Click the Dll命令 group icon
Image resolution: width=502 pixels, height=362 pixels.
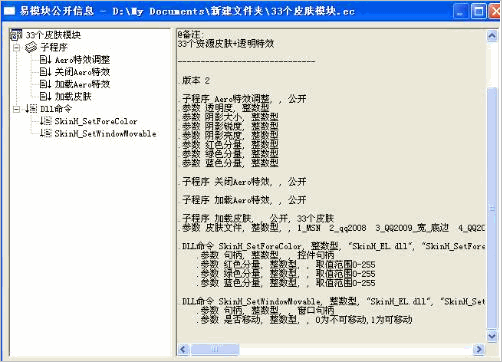point(31,109)
